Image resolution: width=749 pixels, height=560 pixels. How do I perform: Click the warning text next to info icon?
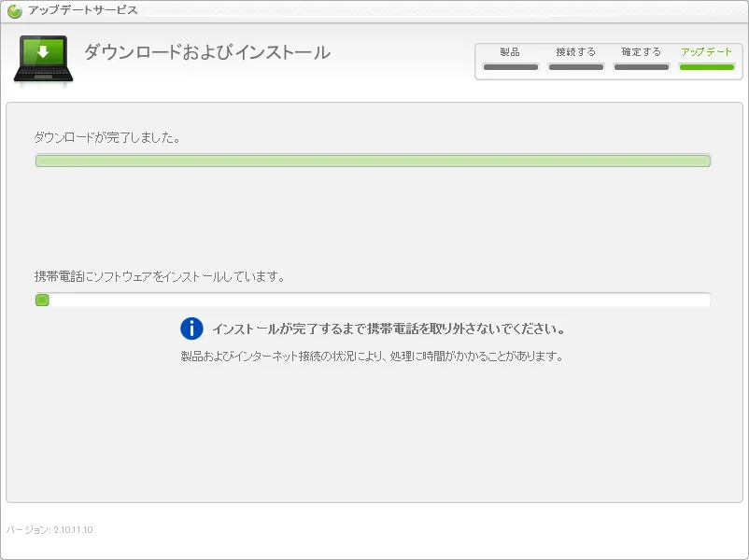click(x=392, y=329)
